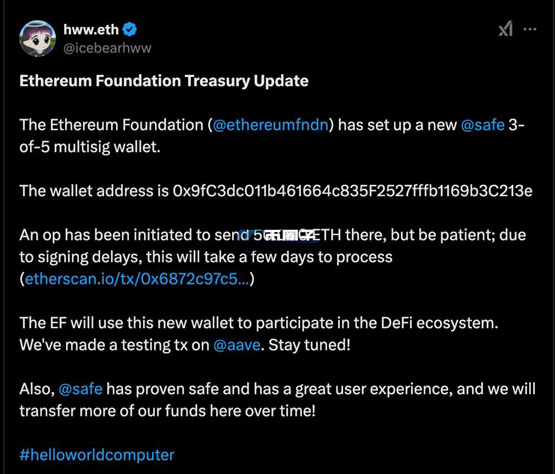Open the hww.eth profile avatar
This screenshot has height=474, width=555.
pyautogui.click(x=38, y=38)
